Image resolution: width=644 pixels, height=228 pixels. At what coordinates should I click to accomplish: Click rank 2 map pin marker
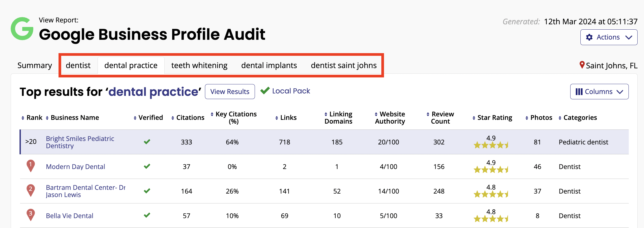click(x=31, y=191)
